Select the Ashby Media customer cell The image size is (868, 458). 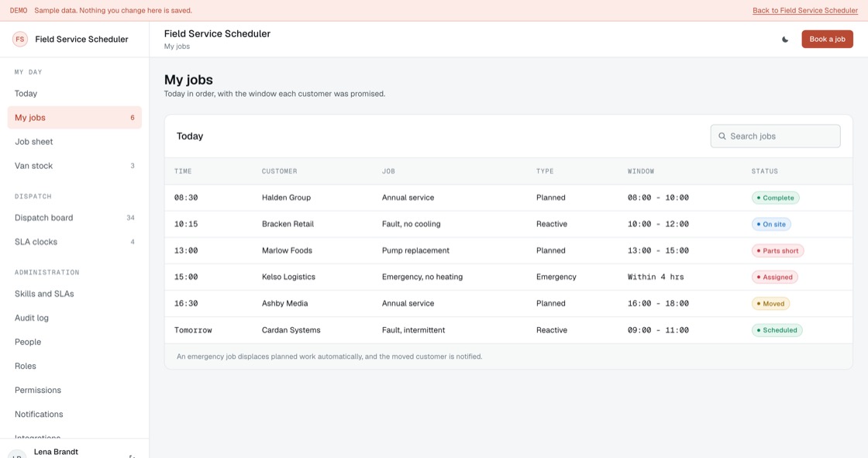tap(284, 304)
